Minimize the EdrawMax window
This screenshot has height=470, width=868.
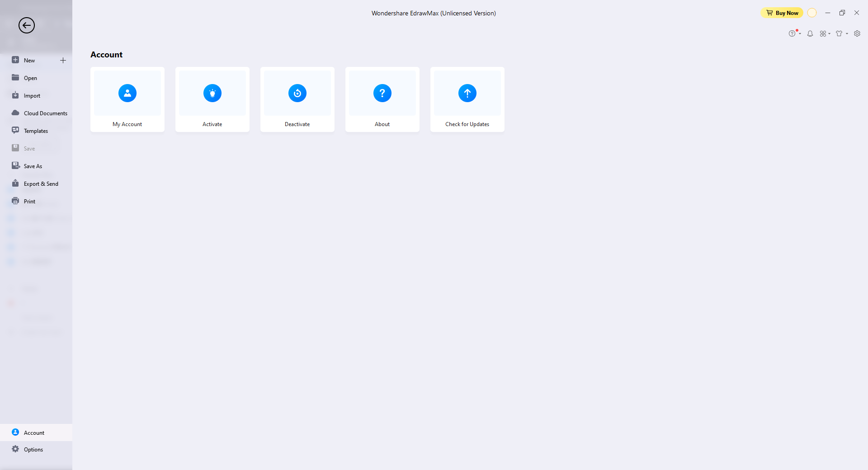pyautogui.click(x=828, y=13)
